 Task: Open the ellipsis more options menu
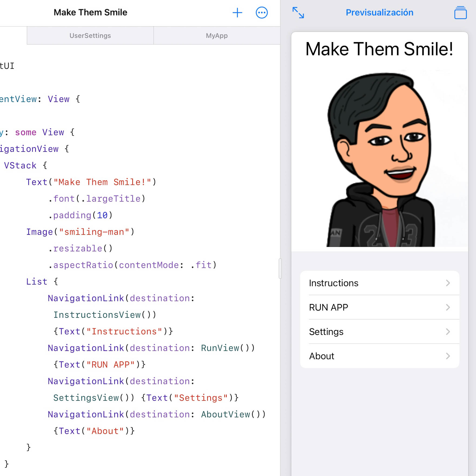click(x=261, y=13)
